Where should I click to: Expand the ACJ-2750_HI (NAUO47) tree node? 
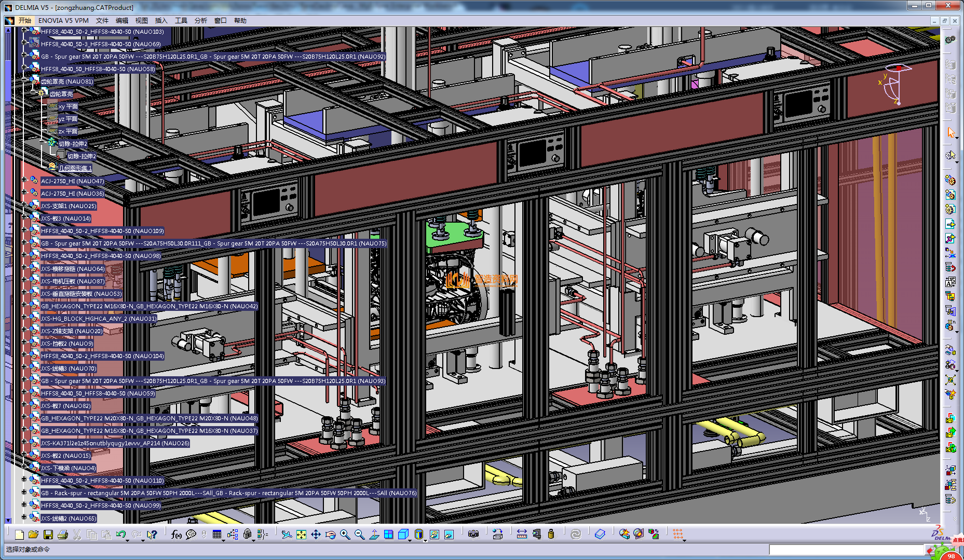[24, 180]
